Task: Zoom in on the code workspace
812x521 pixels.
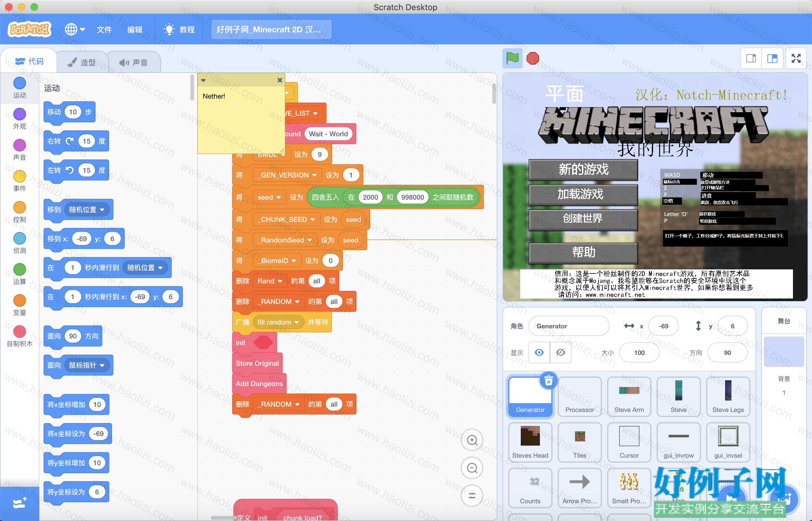Action: [472, 440]
